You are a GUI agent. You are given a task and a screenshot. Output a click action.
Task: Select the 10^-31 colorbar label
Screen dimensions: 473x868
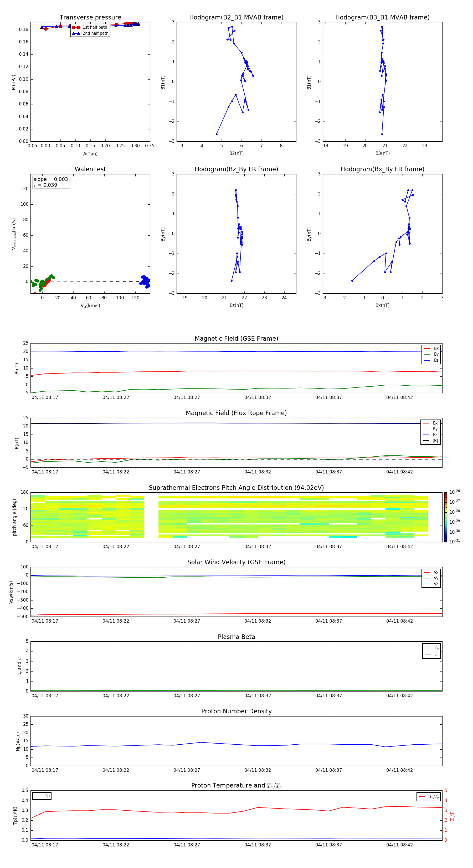tap(455, 542)
